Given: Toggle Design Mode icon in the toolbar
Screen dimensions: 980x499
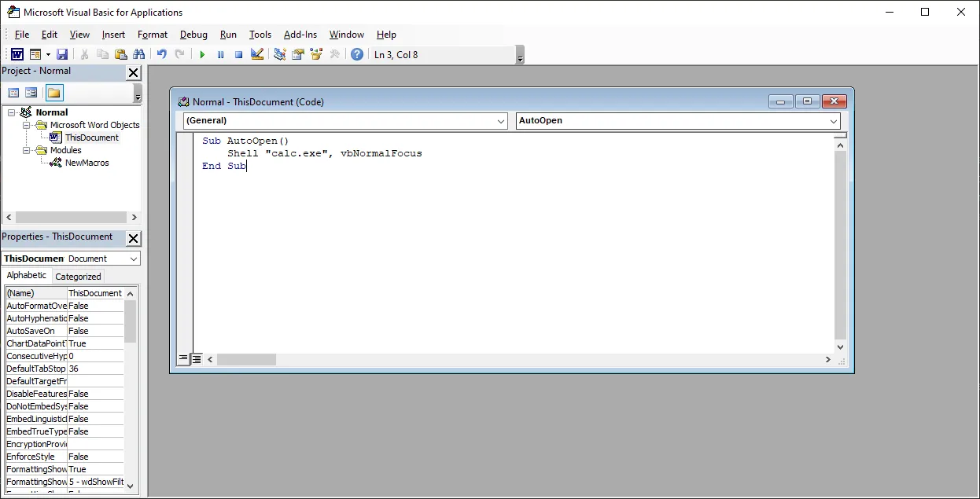Looking at the screenshot, I should pyautogui.click(x=257, y=54).
